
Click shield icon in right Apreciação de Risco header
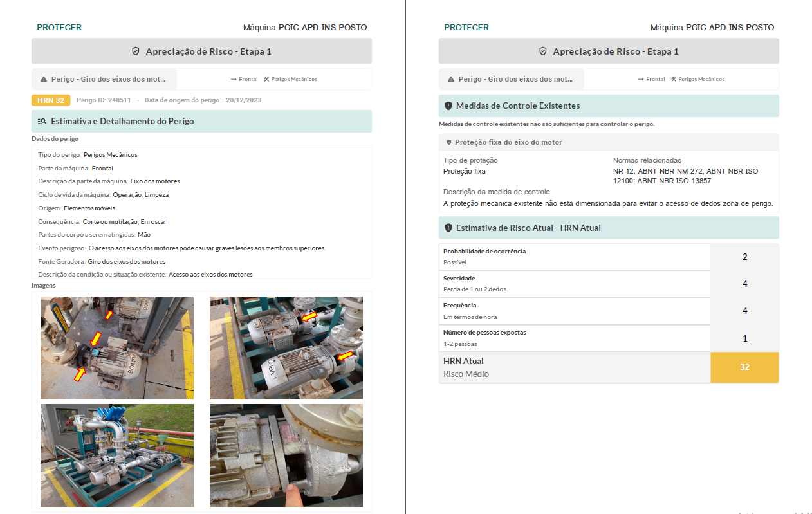[x=543, y=51]
